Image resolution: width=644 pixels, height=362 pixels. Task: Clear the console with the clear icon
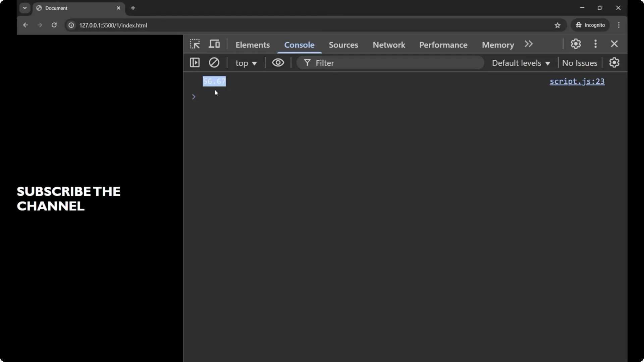214,63
